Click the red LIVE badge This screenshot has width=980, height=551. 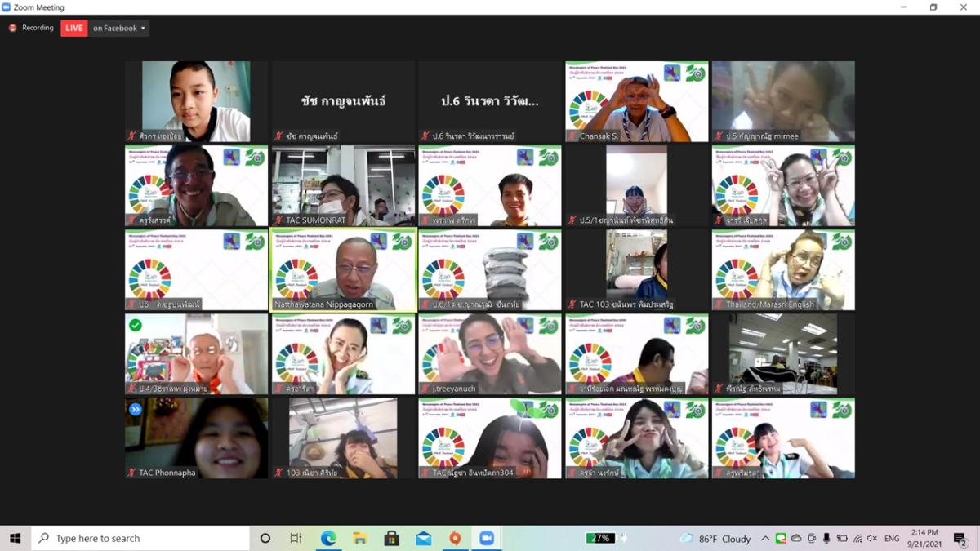74,28
